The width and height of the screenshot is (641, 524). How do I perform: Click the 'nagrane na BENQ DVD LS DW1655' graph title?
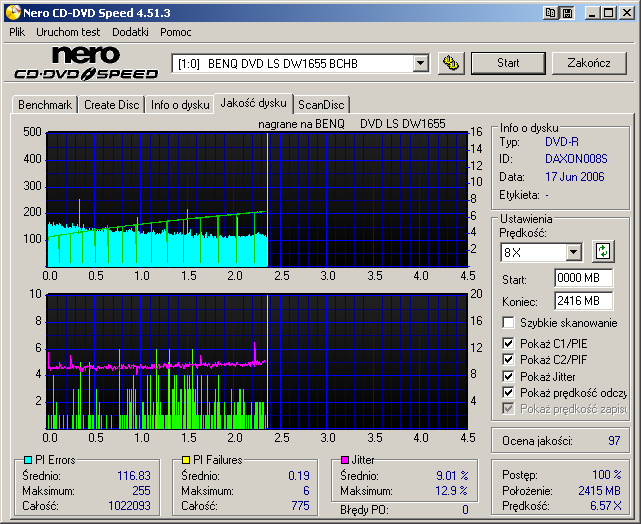[352, 124]
